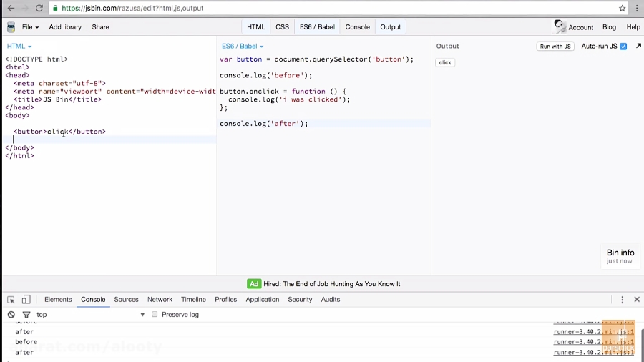Toggle the Auto-run JS checkbox
Screen dimensions: 644x362
coord(623,47)
